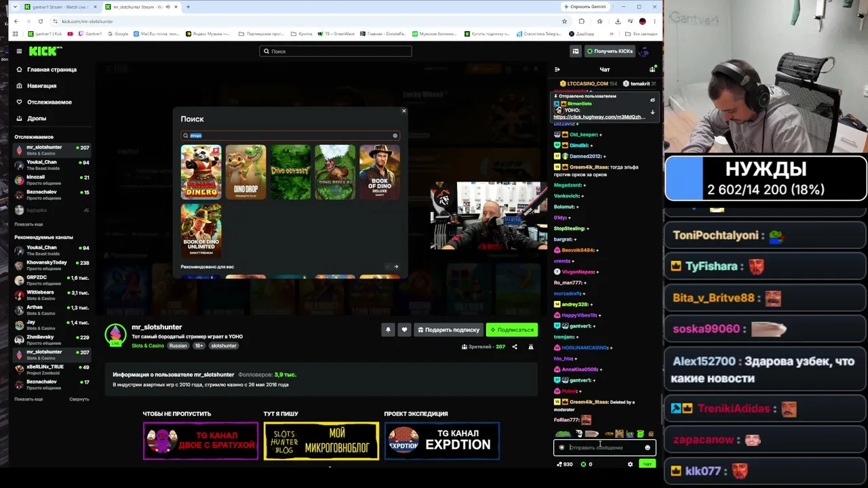The height and width of the screenshot is (488, 868).
Task: Open the Dino Odyssey game thumbnail
Action: 290,172
